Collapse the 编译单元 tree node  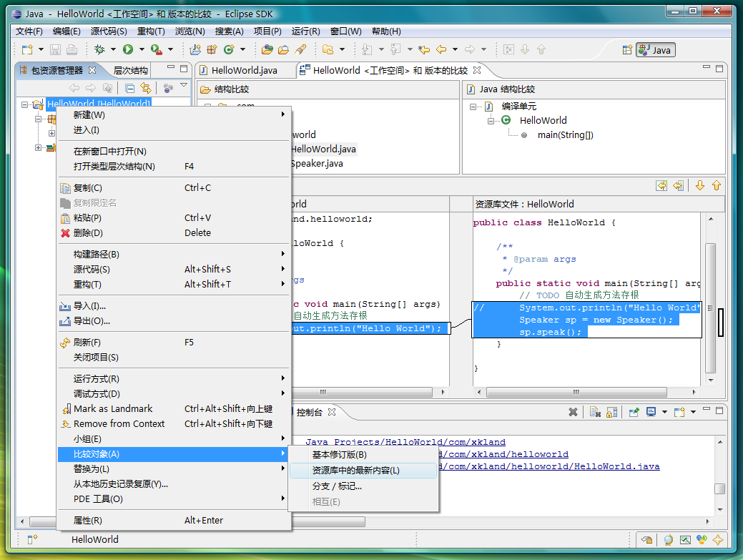pos(473,107)
